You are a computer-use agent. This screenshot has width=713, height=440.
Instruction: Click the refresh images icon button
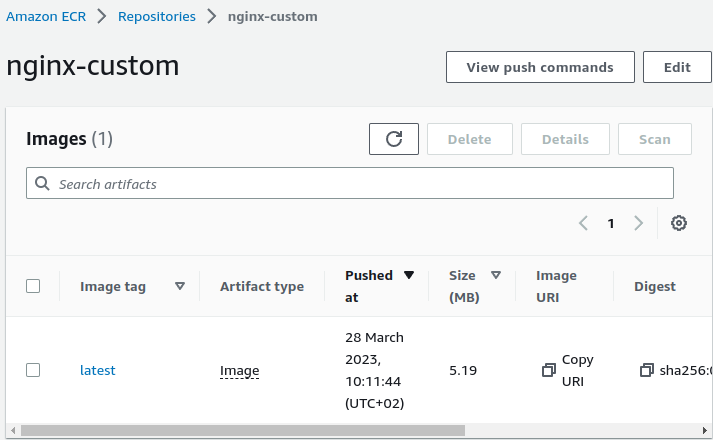tap(393, 139)
